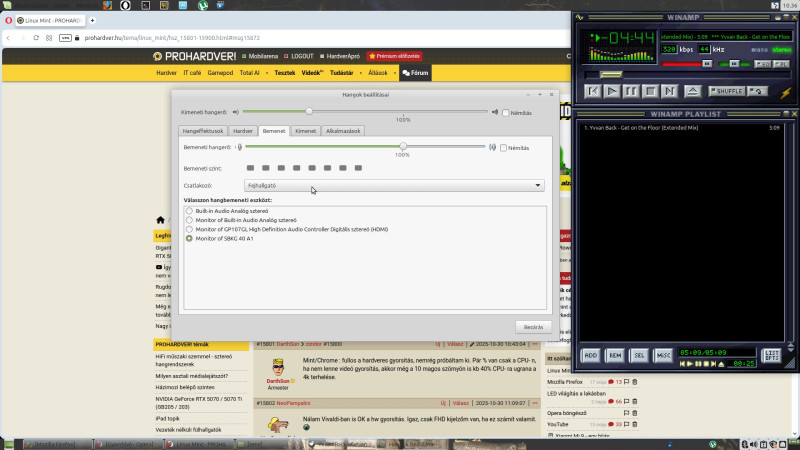Switch to Alkalmazások tab
Image resolution: width=800 pixels, height=450 pixels.
[x=343, y=131]
